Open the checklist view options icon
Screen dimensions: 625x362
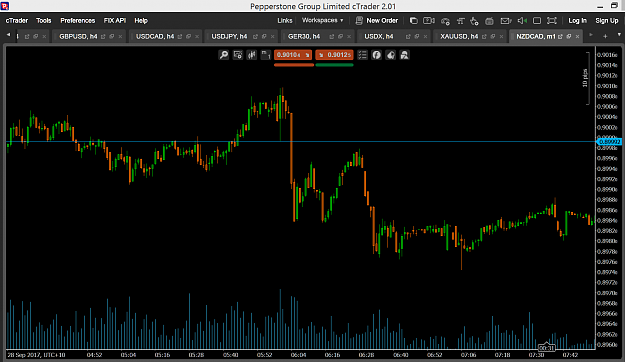(362, 55)
